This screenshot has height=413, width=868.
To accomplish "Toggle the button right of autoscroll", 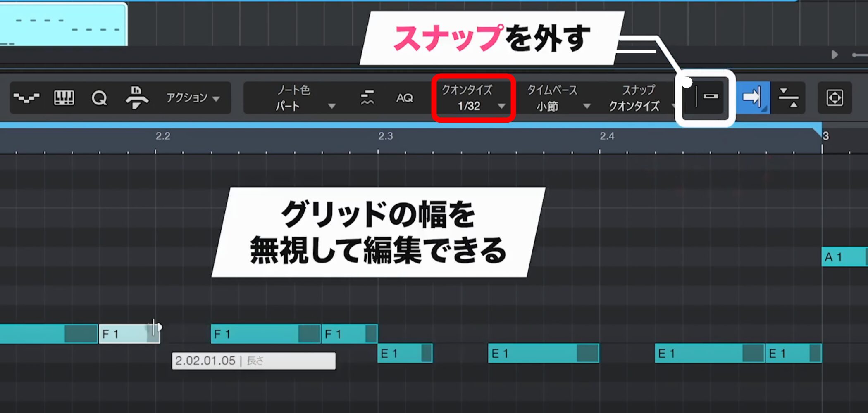I will [x=788, y=98].
